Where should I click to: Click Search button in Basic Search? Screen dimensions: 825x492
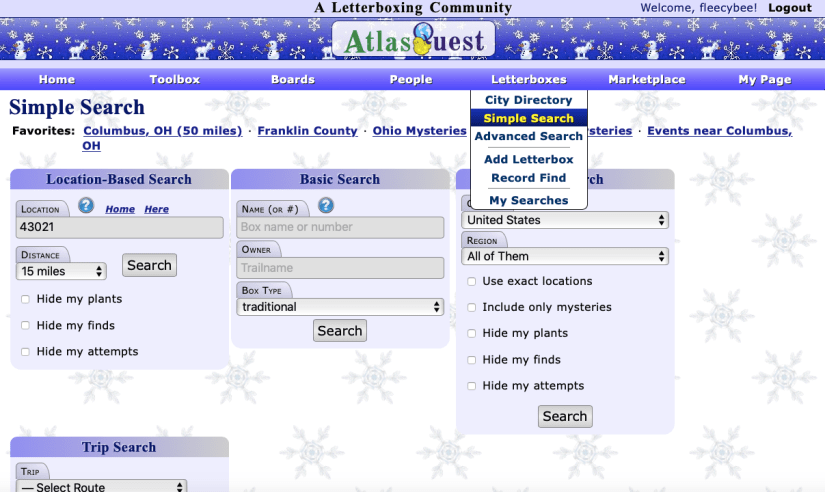tap(340, 331)
